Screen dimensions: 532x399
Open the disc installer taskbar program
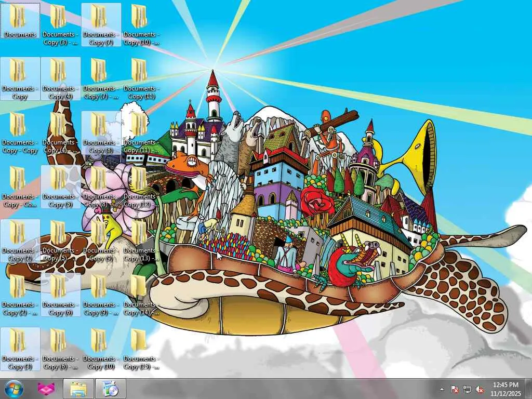click(x=111, y=389)
